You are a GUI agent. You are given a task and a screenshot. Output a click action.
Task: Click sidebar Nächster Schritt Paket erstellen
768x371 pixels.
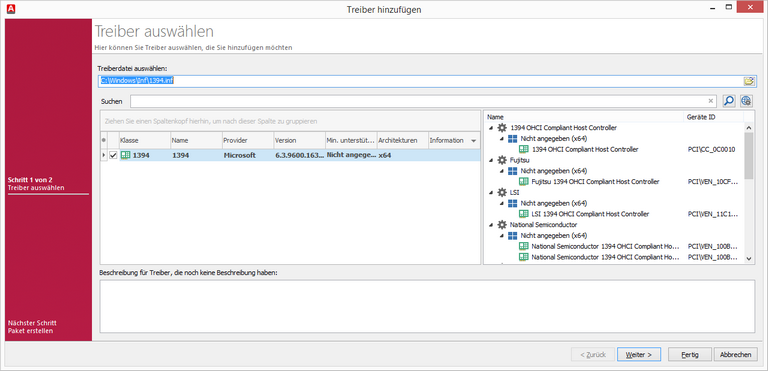[32, 327]
